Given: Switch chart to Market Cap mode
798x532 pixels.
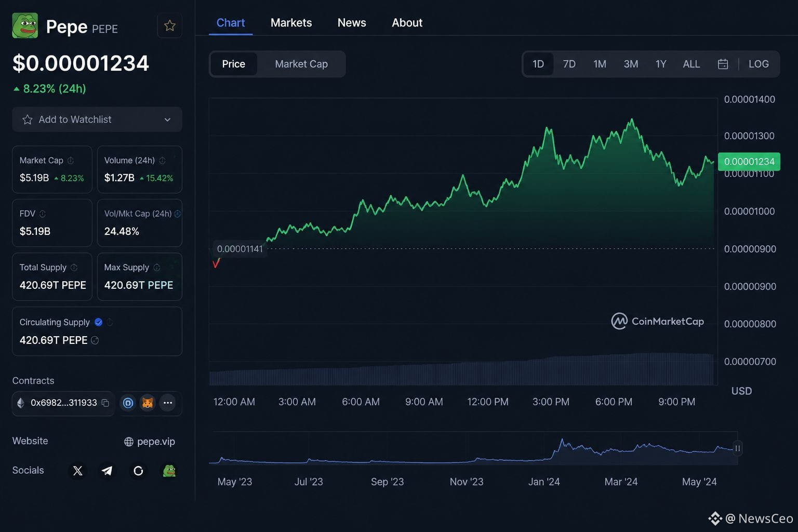Looking at the screenshot, I should pyautogui.click(x=301, y=64).
